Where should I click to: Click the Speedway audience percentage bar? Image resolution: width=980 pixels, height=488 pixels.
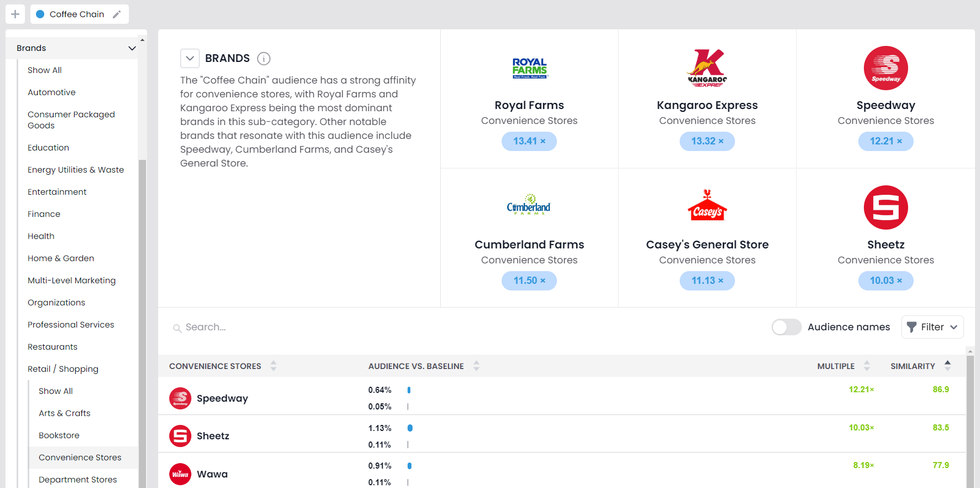409,390
